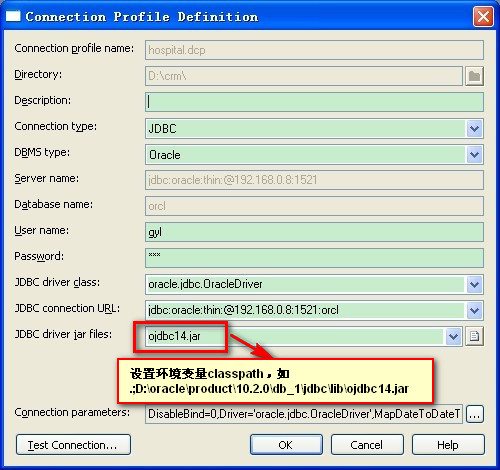The height and width of the screenshot is (470, 500).
Task: Click the browse folder icon beside Directory
Action: click(x=474, y=76)
